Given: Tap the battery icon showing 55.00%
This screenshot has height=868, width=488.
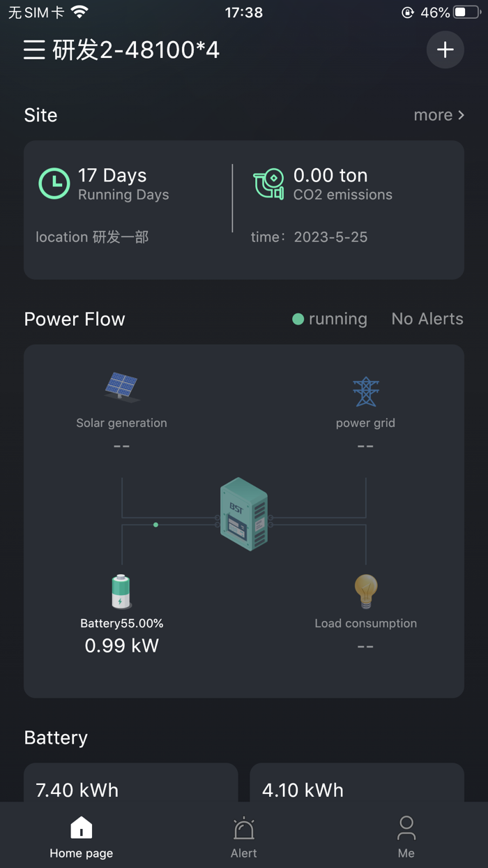Looking at the screenshot, I should pyautogui.click(x=121, y=590).
